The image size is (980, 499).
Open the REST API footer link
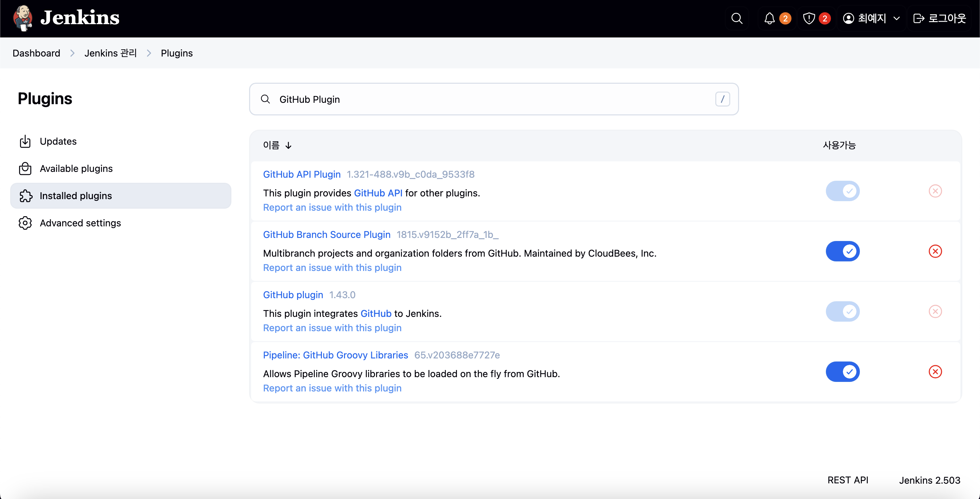tap(848, 480)
